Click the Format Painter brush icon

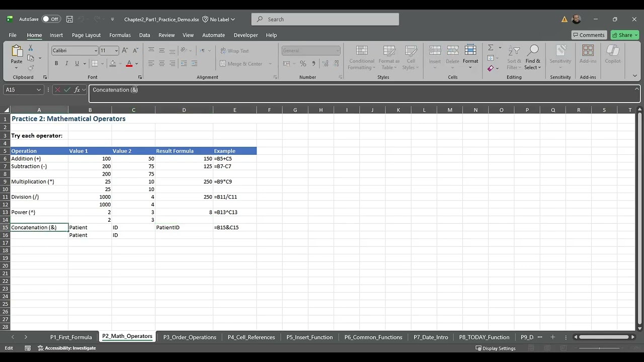pos(31,68)
